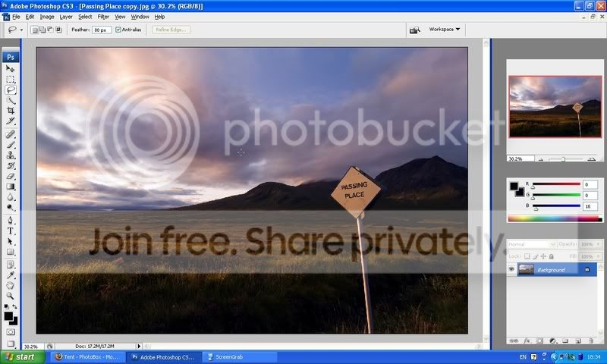Select the Rectangular Marquee tool
Screen dimensions: 607x364
11,79
